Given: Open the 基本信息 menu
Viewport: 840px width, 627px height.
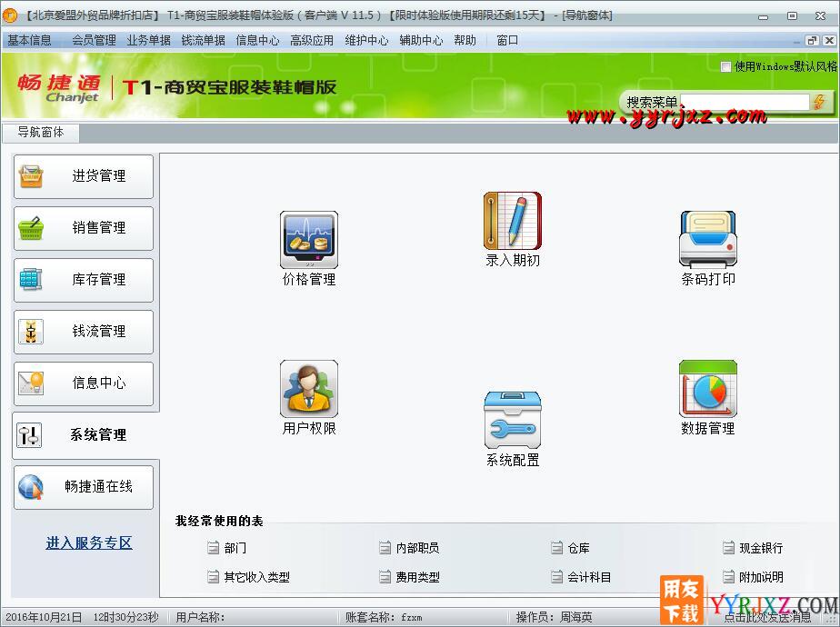Looking at the screenshot, I should [x=29, y=41].
